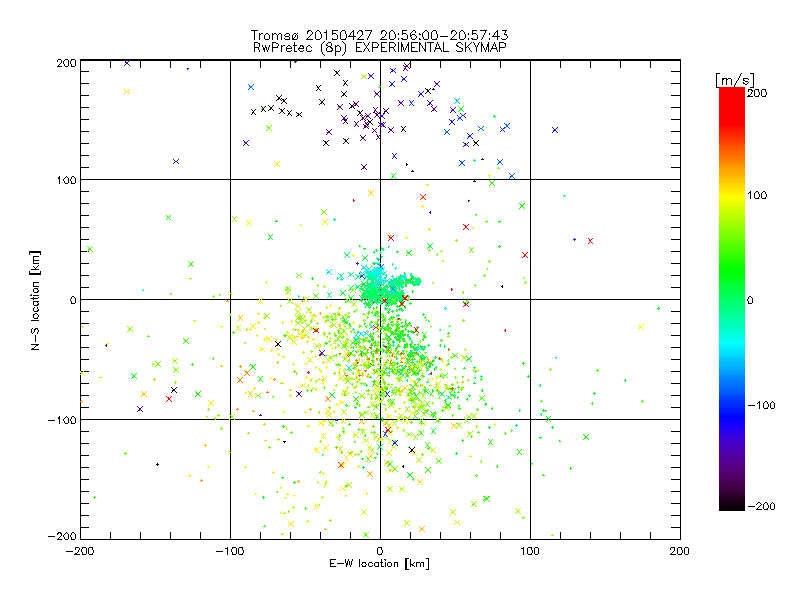The image size is (800, 600).
Task: Click the title "Tromsø 20150427 20:56:00-20:57:43"
Action: [379, 35]
